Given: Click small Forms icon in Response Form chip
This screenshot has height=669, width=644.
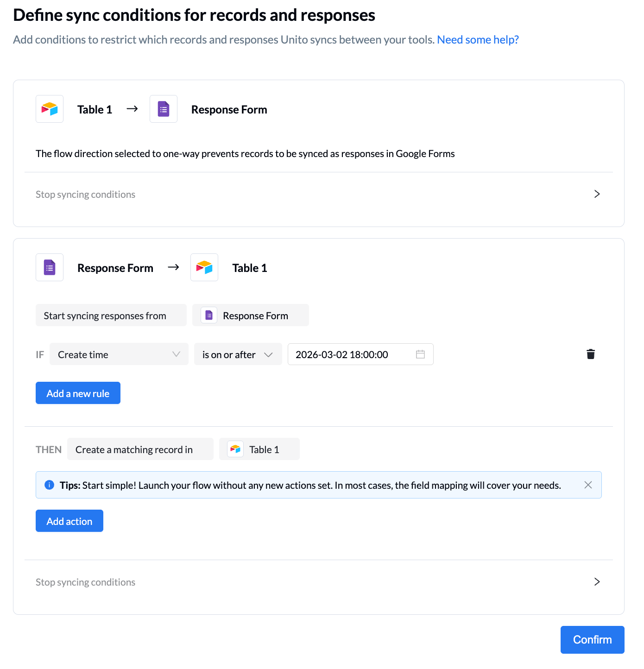Looking at the screenshot, I should (209, 316).
